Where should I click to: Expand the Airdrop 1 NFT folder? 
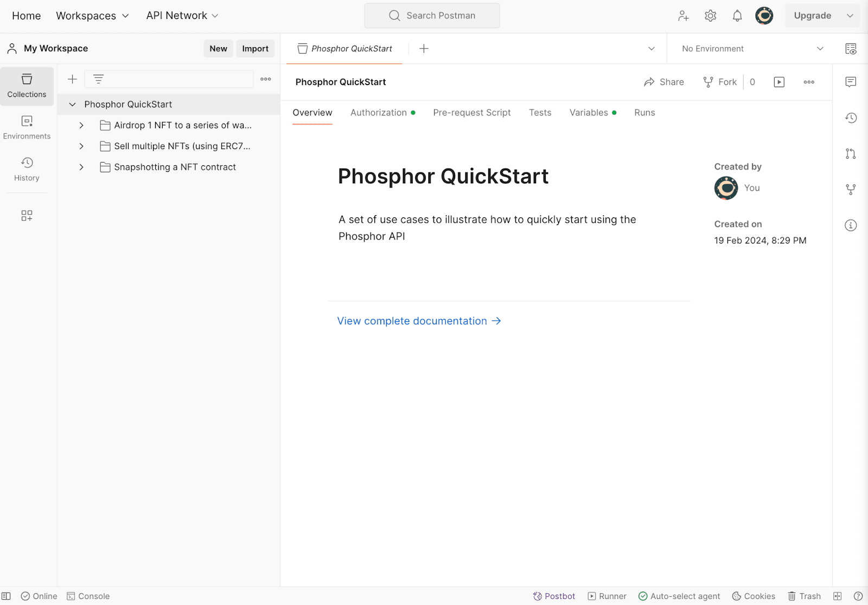81,125
